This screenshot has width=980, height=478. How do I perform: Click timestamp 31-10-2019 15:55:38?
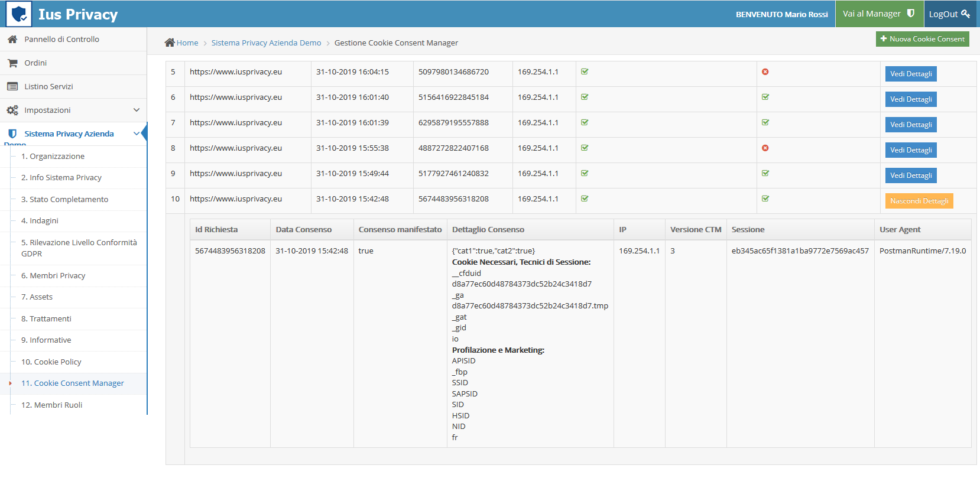(352, 148)
